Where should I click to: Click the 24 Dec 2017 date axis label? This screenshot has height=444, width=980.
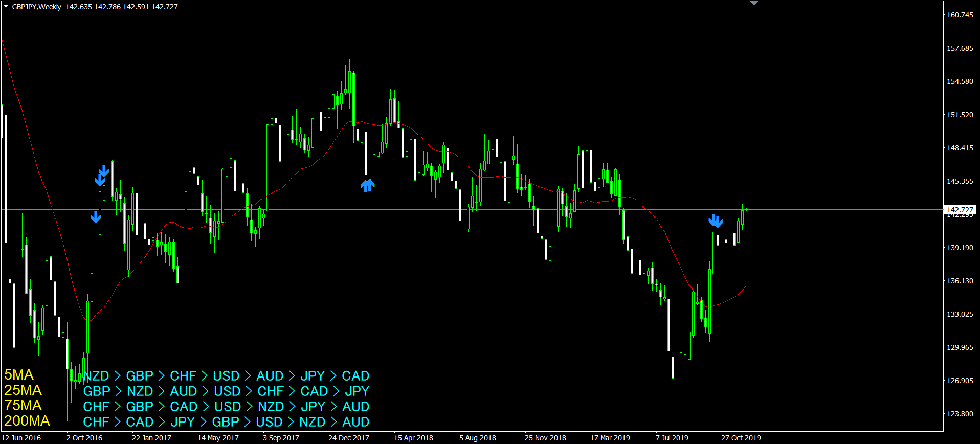point(348,438)
